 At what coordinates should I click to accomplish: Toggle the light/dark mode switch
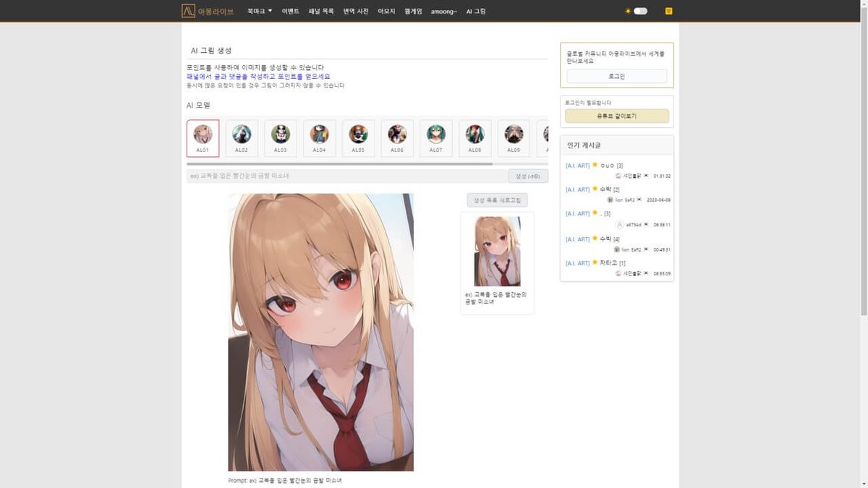coord(640,12)
